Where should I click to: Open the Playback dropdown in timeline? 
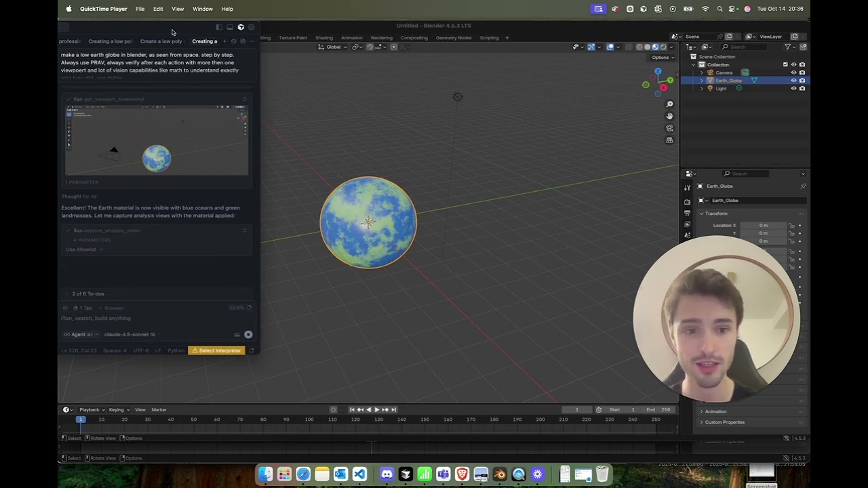92,409
